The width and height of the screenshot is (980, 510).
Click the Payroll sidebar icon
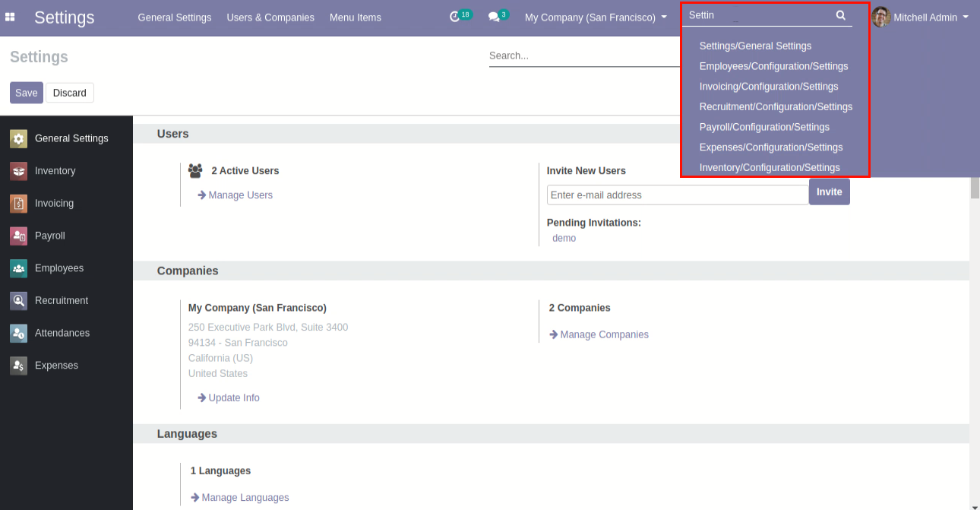(19, 236)
